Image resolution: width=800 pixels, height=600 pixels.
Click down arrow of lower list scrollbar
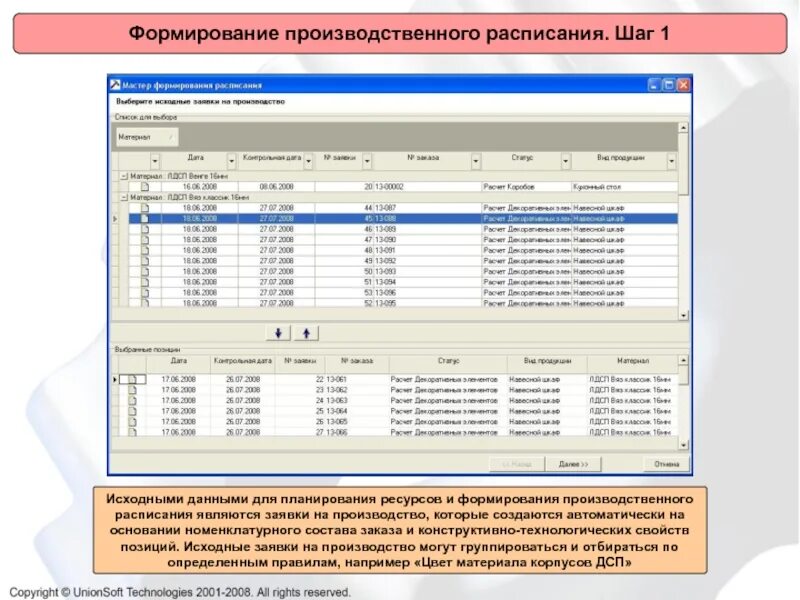(683, 445)
